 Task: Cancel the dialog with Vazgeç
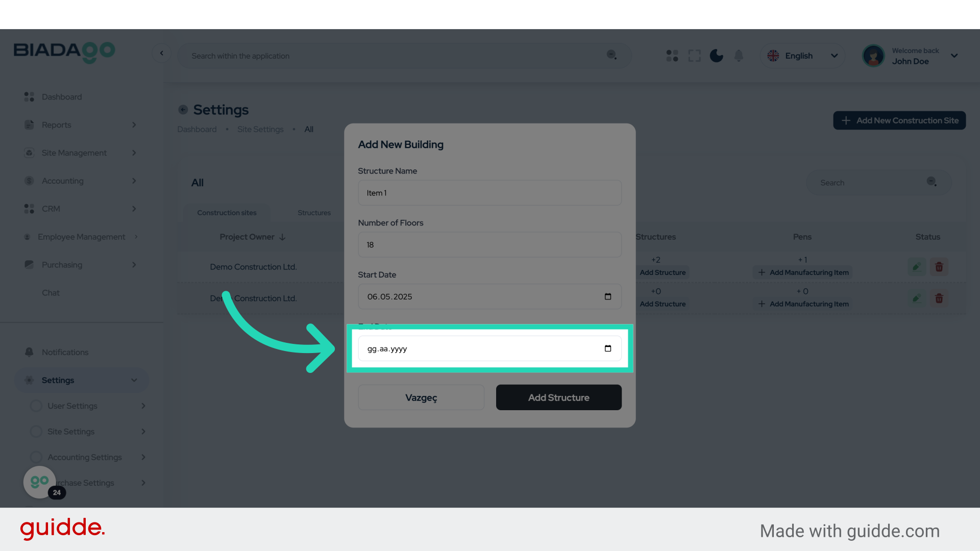421,397
